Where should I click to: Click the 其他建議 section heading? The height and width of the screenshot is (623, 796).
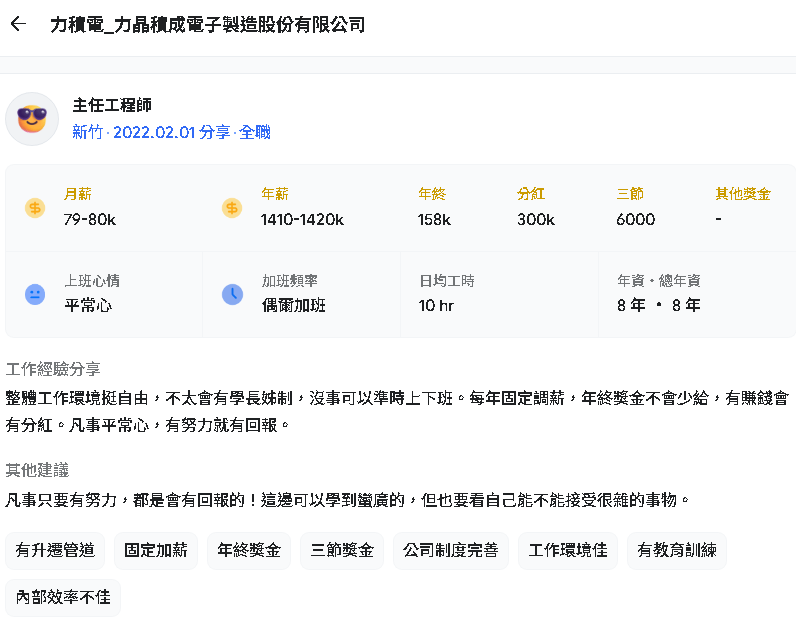(x=37, y=470)
